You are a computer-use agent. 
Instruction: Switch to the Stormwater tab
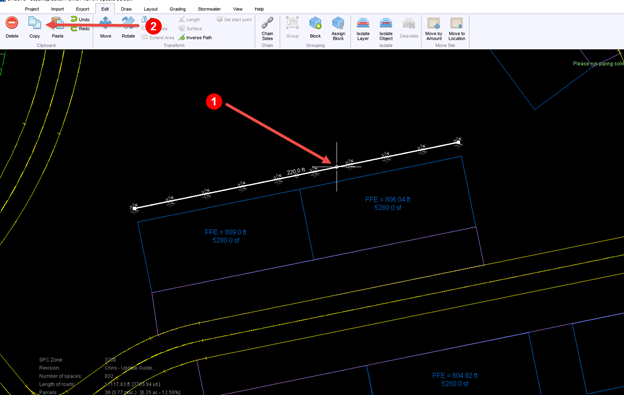(x=209, y=9)
